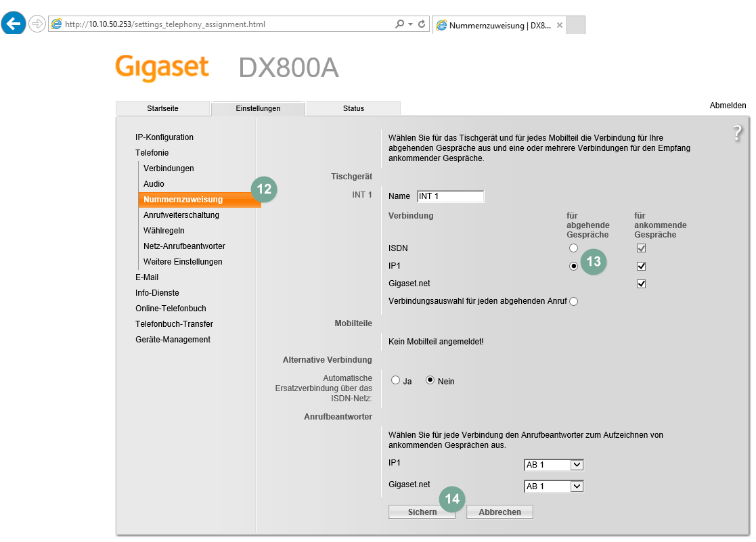Switch to the Startseite tab
This screenshot has height=542, width=756.
[x=163, y=108]
